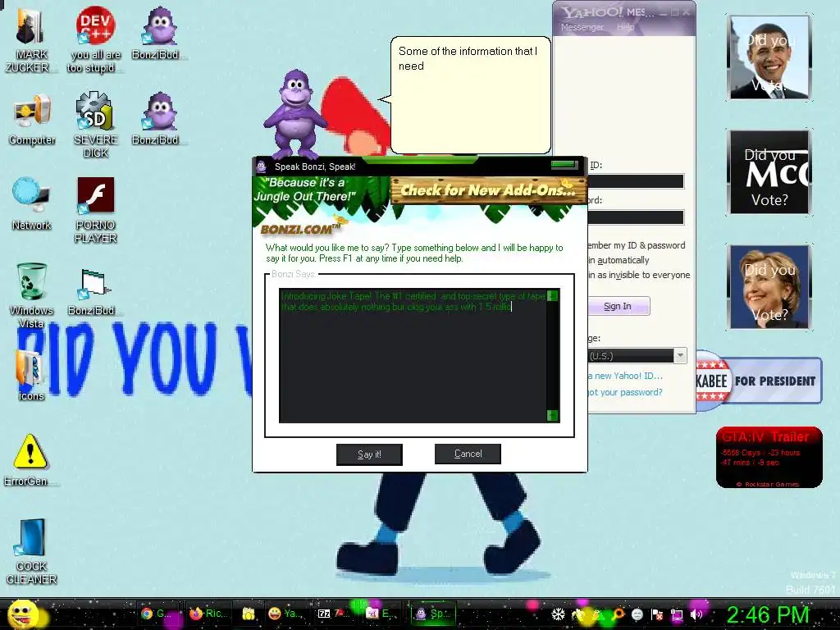Screen dimensions: 840x630
Task: Open the Network desktop icon
Action: tap(31, 203)
